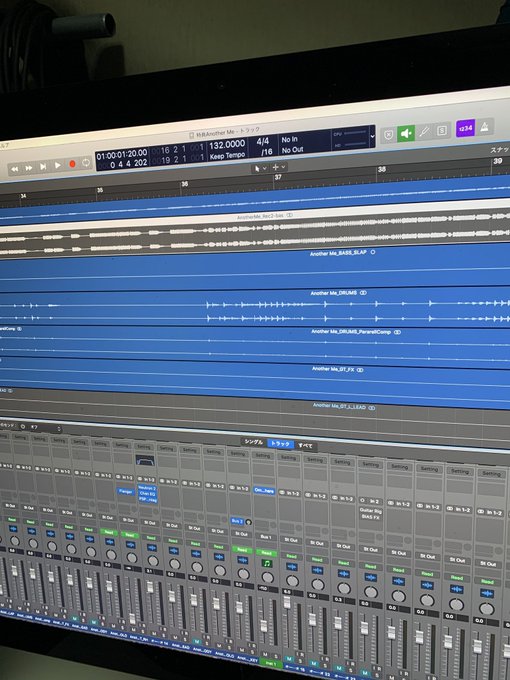Click bar 35 in the ruler

pyautogui.click(x=100, y=190)
